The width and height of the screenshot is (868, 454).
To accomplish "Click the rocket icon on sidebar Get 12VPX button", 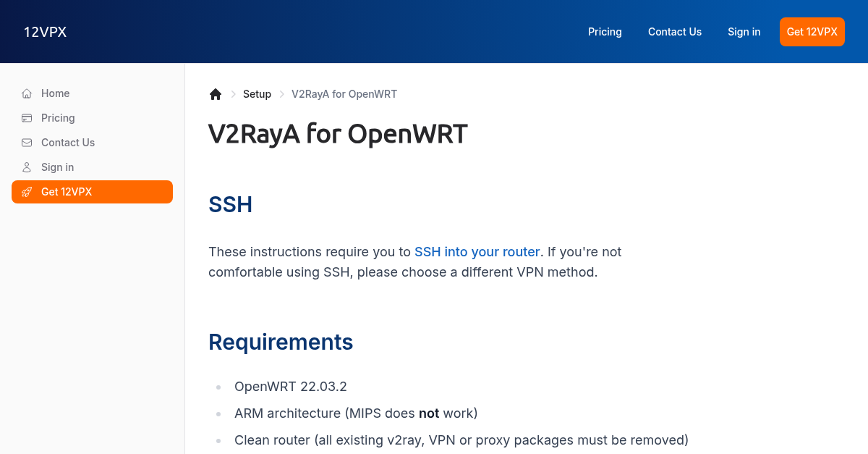I will click(26, 192).
